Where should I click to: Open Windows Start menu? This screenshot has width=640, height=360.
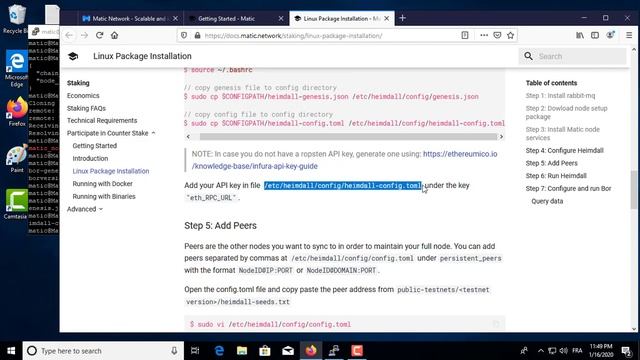pyautogui.click(x=11, y=351)
